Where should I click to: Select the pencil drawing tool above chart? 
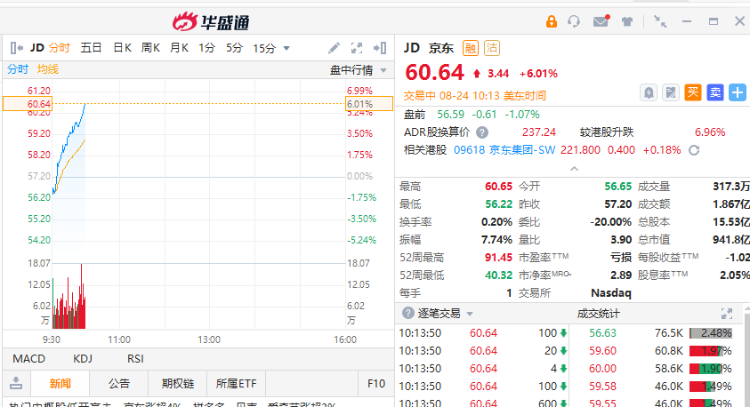click(x=334, y=48)
